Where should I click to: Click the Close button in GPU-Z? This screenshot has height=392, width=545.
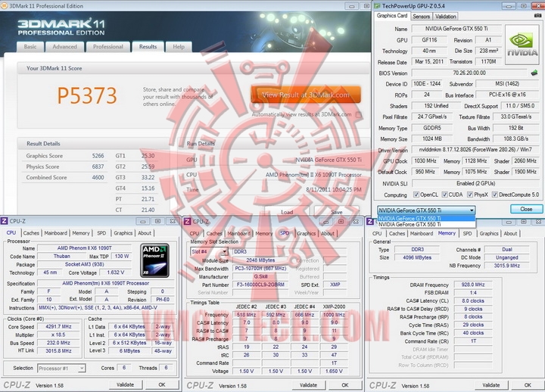tap(526, 209)
